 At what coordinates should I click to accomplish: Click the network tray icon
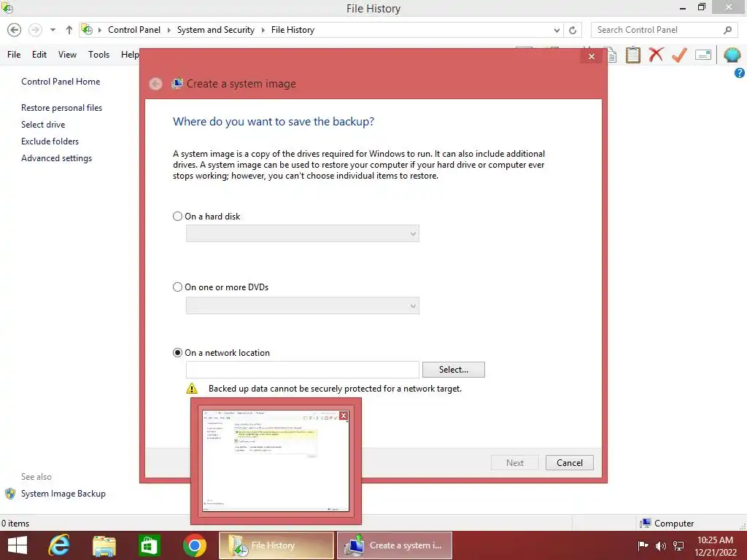point(678,545)
